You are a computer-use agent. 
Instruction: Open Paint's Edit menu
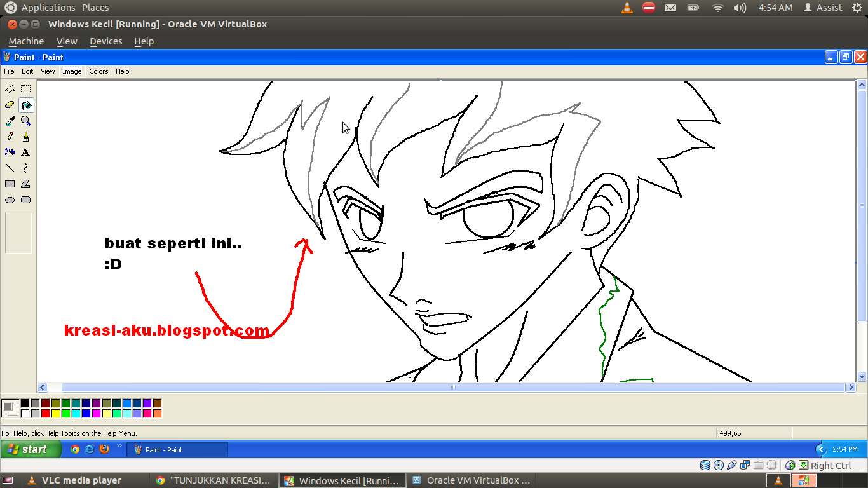pyautogui.click(x=27, y=71)
